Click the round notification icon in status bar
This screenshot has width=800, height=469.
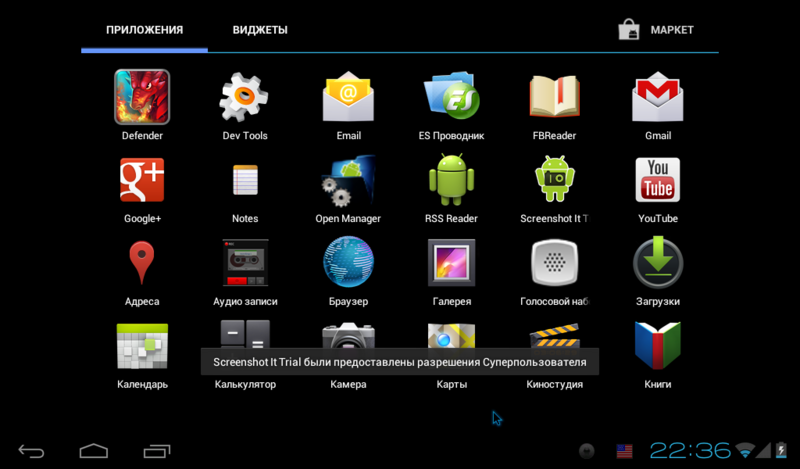pos(587,451)
